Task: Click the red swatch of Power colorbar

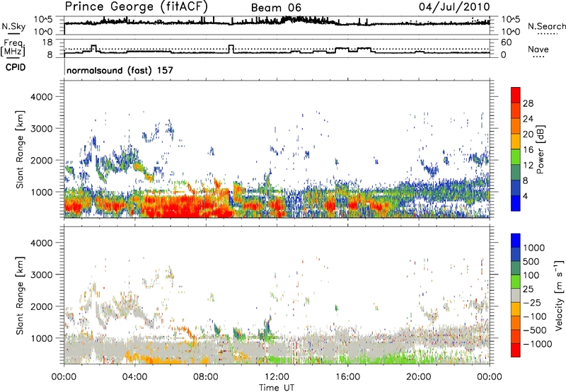Action: click(x=516, y=95)
